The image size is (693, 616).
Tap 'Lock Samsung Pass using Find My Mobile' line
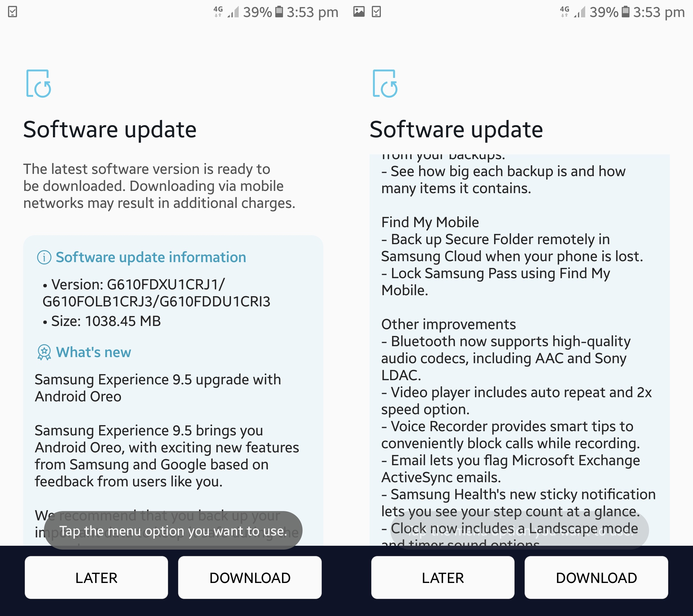pos(496,282)
